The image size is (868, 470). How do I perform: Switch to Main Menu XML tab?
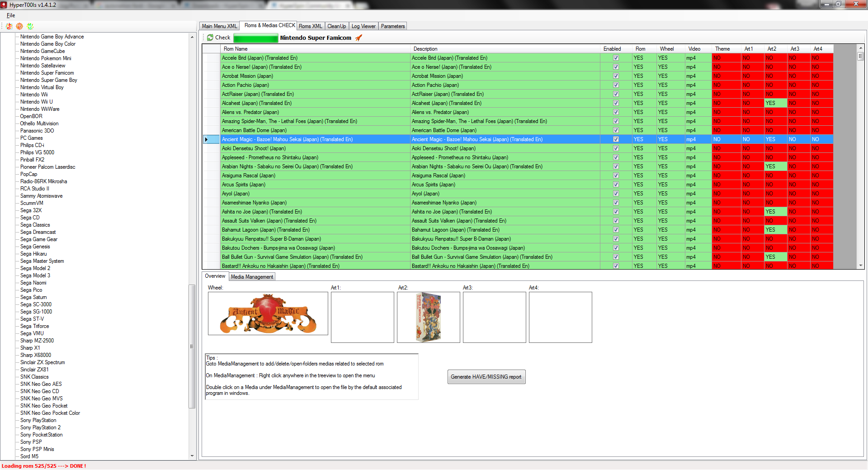(x=219, y=26)
